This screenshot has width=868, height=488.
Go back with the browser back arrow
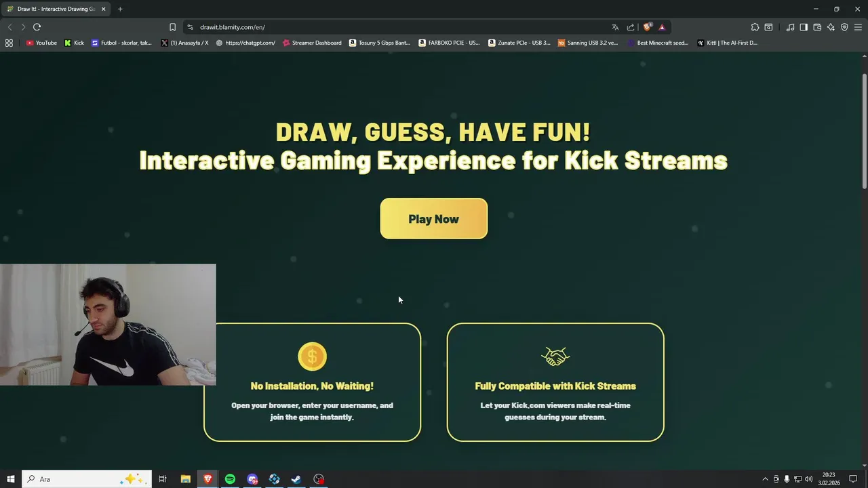tap(9, 27)
